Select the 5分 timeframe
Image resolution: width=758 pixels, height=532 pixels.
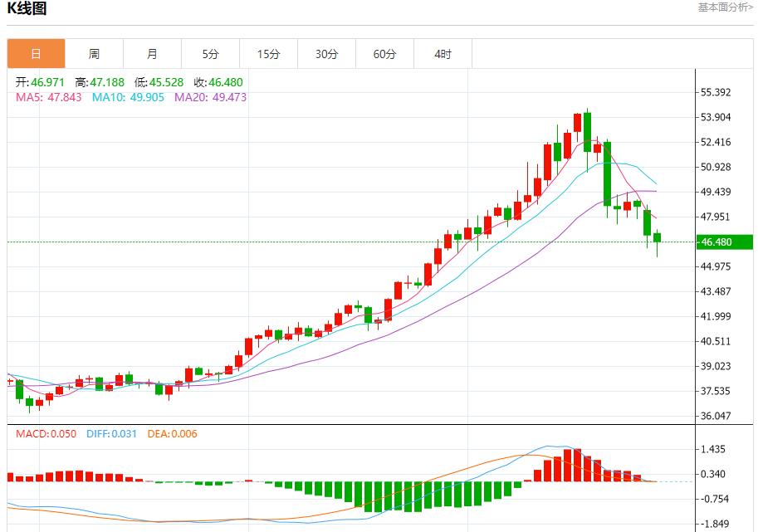(x=210, y=52)
